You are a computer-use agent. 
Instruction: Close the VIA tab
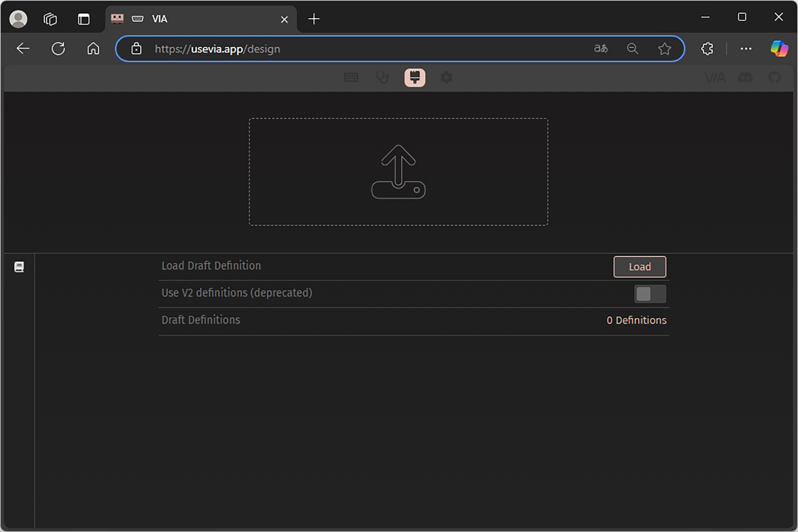(x=284, y=19)
